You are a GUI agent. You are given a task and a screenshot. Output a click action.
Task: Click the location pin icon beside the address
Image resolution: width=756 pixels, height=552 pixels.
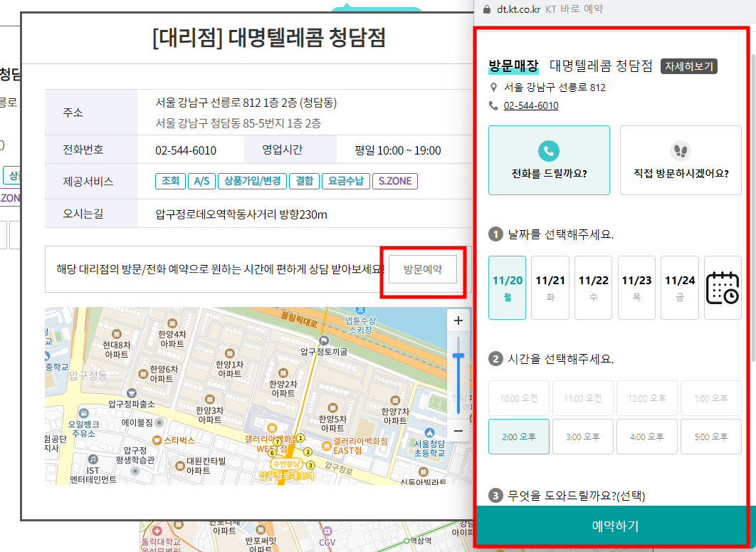494,88
